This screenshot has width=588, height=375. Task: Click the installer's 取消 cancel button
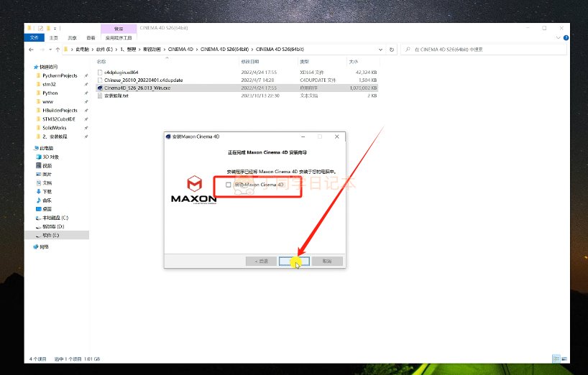click(327, 261)
